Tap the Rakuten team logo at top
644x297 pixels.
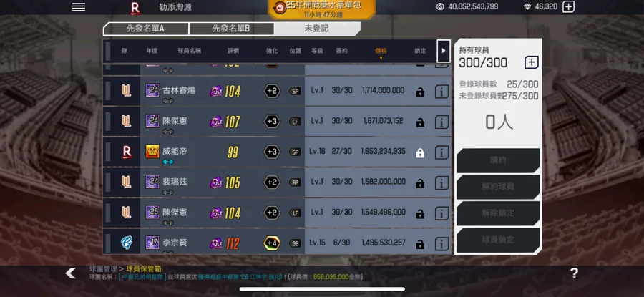(x=135, y=8)
